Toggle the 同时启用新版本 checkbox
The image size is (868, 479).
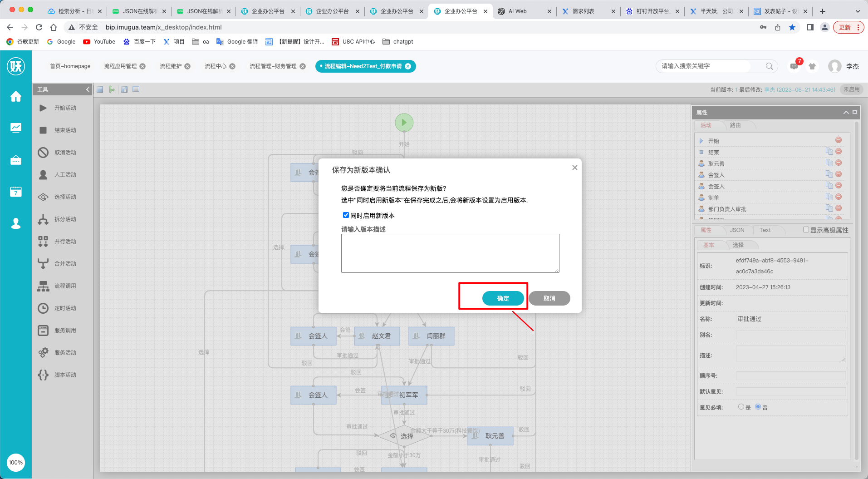tap(346, 215)
